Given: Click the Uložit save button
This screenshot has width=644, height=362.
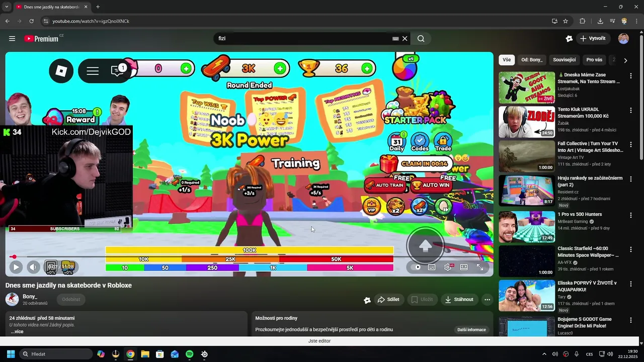Looking at the screenshot, I should pyautogui.click(x=422, y=300).
